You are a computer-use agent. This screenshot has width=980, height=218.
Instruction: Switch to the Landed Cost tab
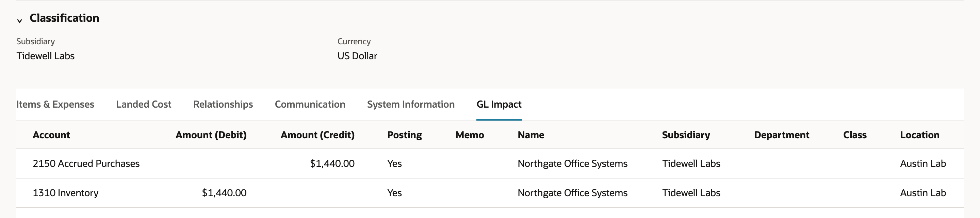143,105
